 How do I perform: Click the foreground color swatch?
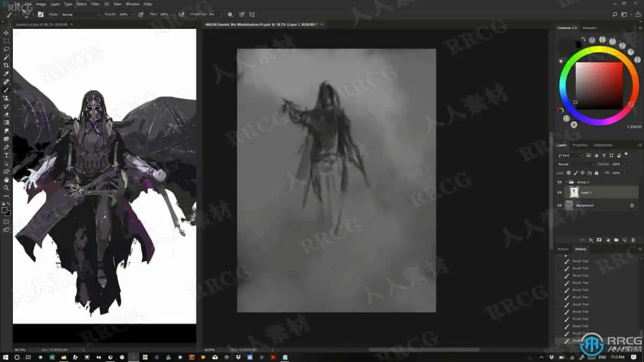[x=5, y=210]
